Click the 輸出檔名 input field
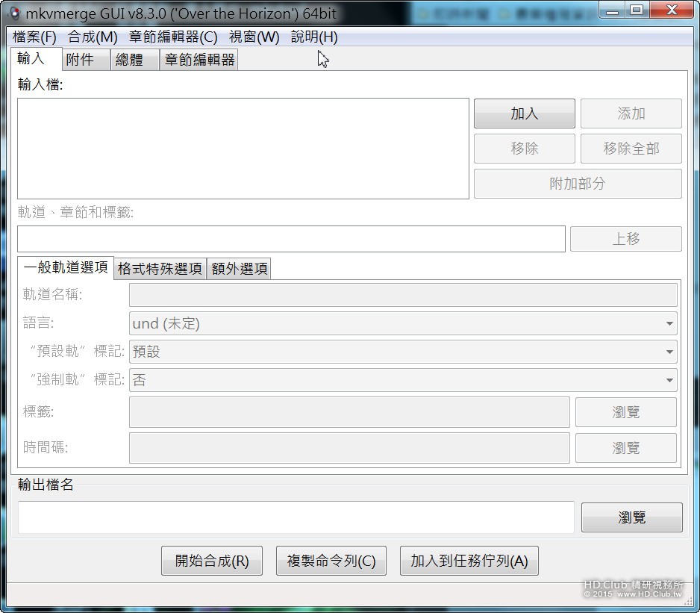Viewport: 700px width, 613px height. (x=296, y=517)
